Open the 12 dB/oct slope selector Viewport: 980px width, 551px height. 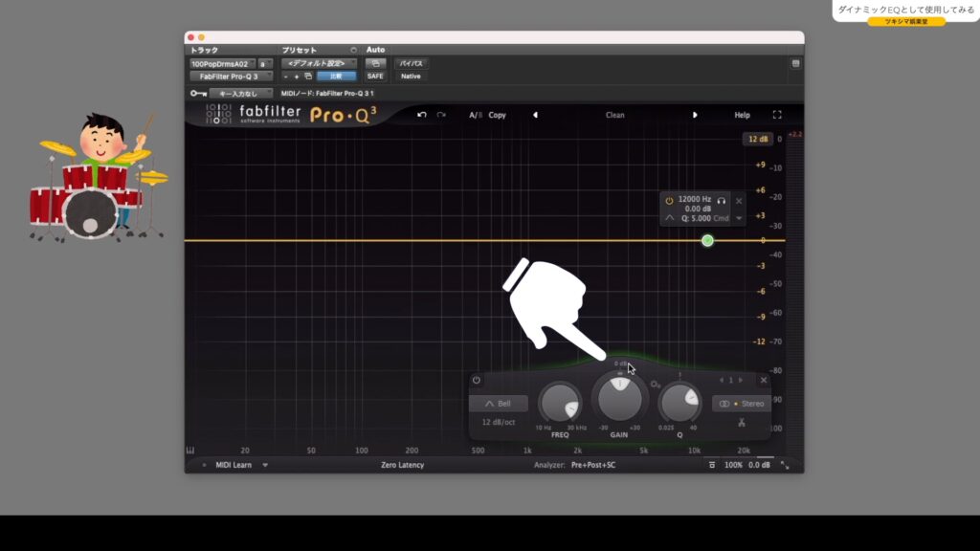498,422
